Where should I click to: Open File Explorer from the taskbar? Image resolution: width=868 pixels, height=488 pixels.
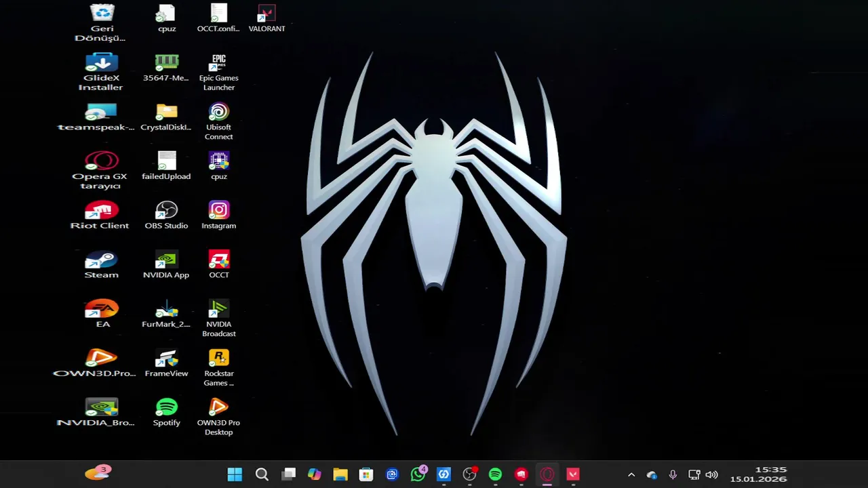340,474
